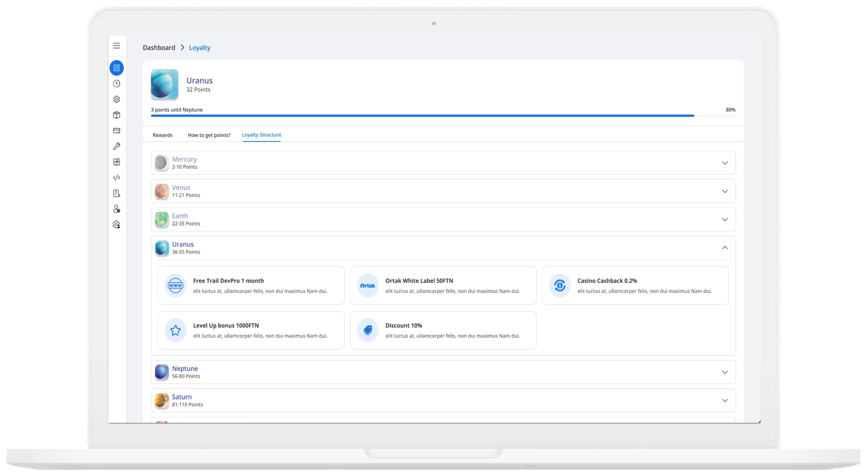
Task: Click '36-55 Points' under Uranus
Action: point(186,252)
